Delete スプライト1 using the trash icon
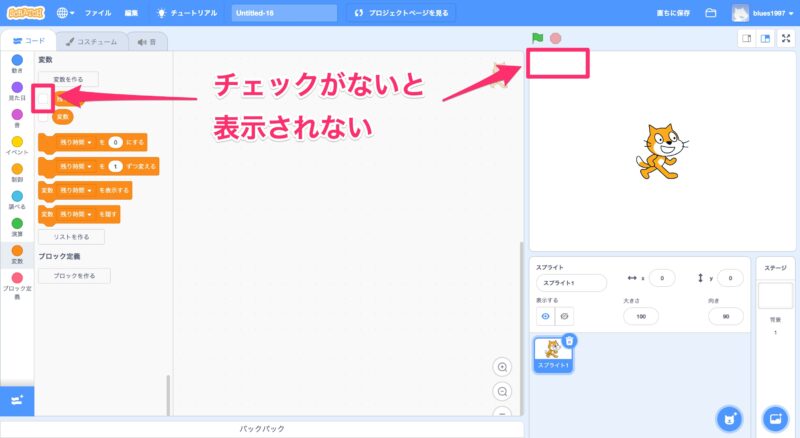The width and height of the screenshot is (800, 438). coord(569,341)
